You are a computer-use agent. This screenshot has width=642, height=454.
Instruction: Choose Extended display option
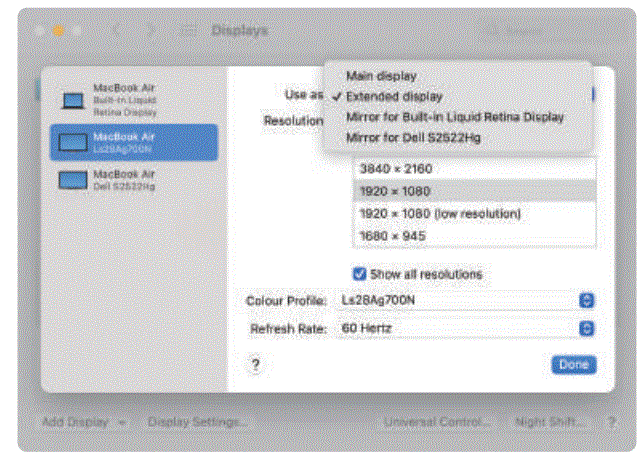tap(458, 96)
